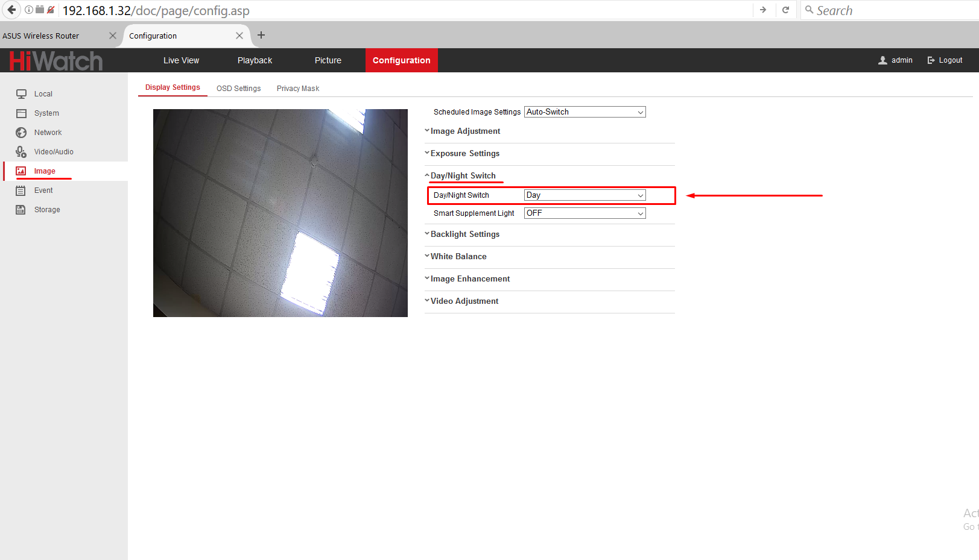Screen dimensions: 979x560
Task: Click the Event calendar icon
Action: tap(21, 190)
